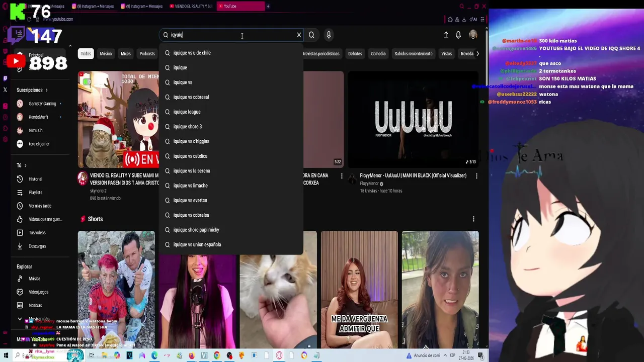Screen dimensions: 644x362
Task: Select the Música filter chip
Action: (106, 54)
